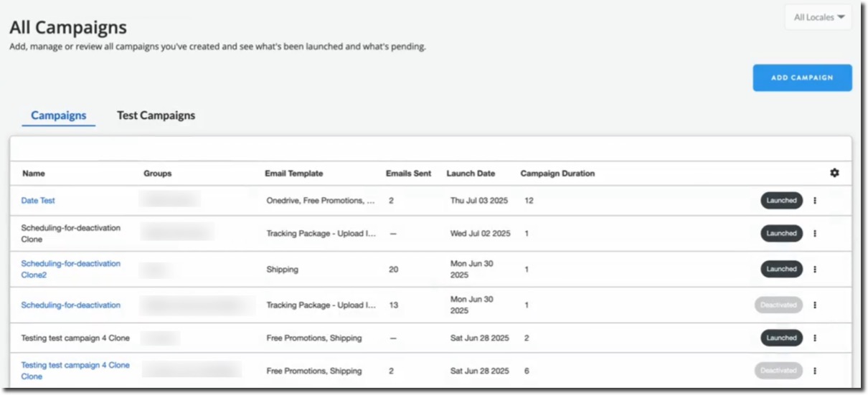Open actions menu for Testing test campaign 4 Clone
The height and width of the screenshot is (395, 868).
pyautogui.click(x=815, y=338)
